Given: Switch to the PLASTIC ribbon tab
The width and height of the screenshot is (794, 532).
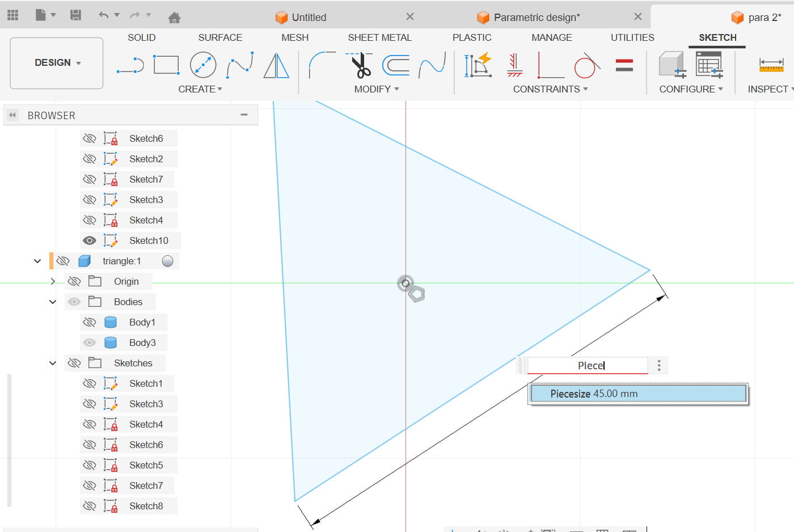Looking at the screenshot, I should 472,37.
